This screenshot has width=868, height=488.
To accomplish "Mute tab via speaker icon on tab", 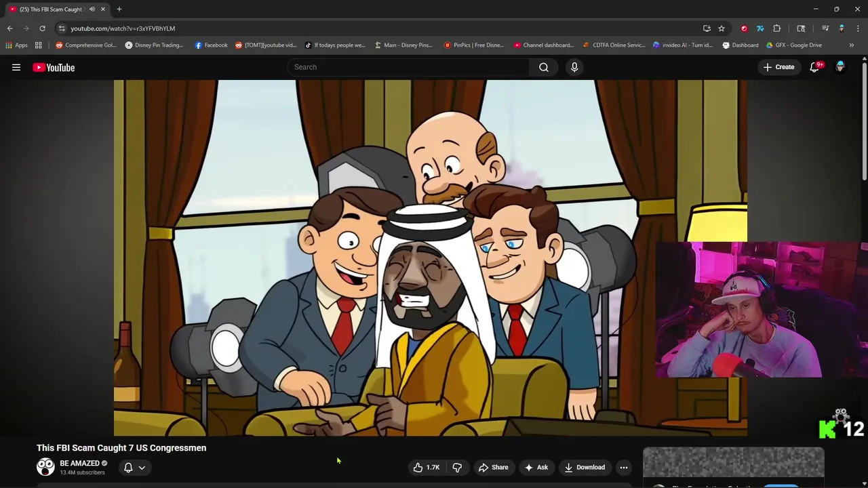I will (x=92, y=9).
